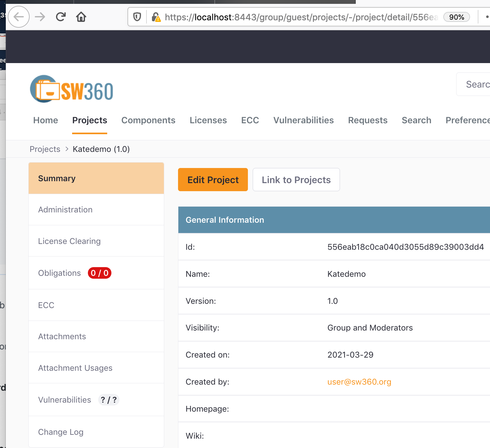This screenshot has width=490, height=448.
Task: Adjust the 90% page zoom control
Action: [456, 17]
